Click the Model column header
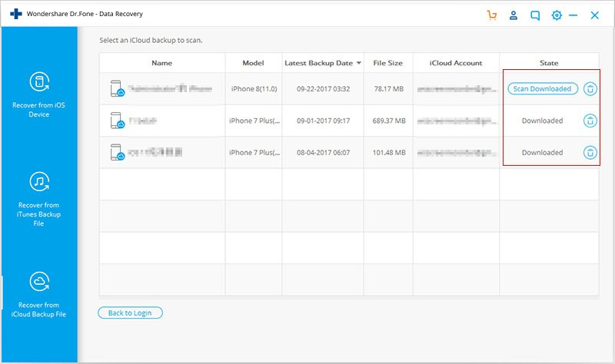 pos(253,63)
